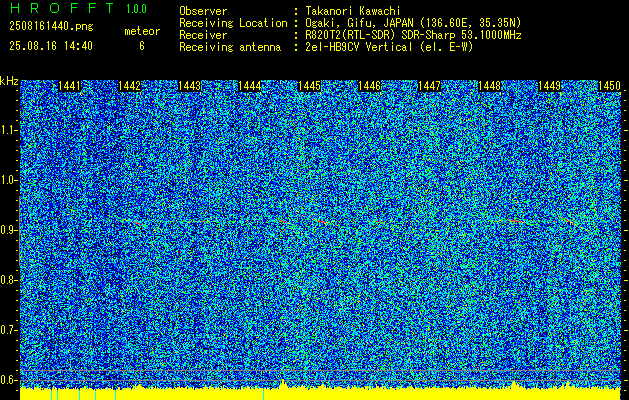Click the 1.1 frequency axis label

pos(7,130)
